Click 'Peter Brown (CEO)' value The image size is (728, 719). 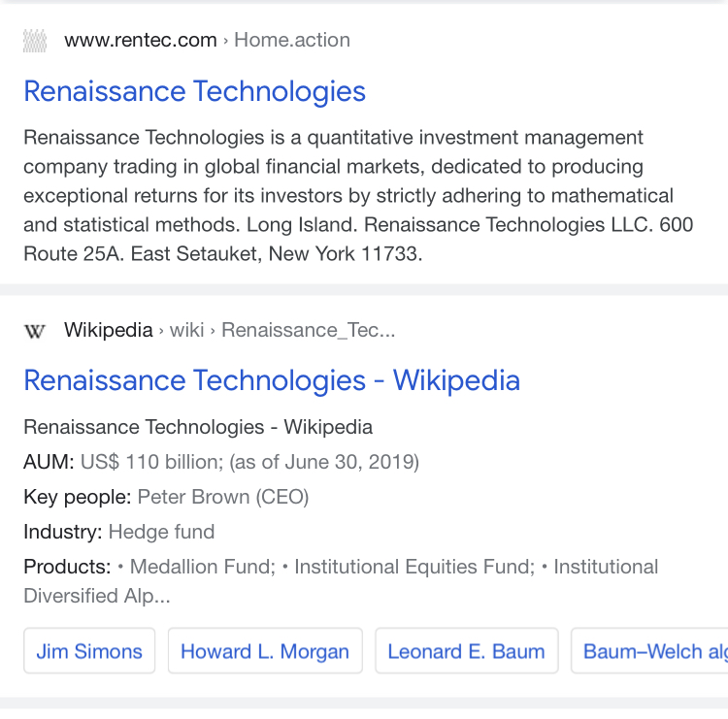(x=223, y=497)
